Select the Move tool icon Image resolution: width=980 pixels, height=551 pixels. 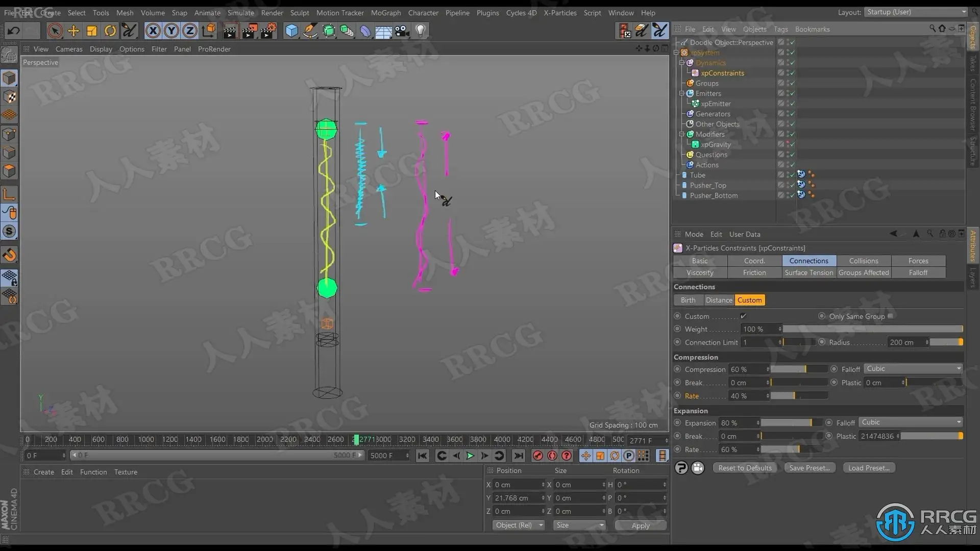(x=73, y=31)
